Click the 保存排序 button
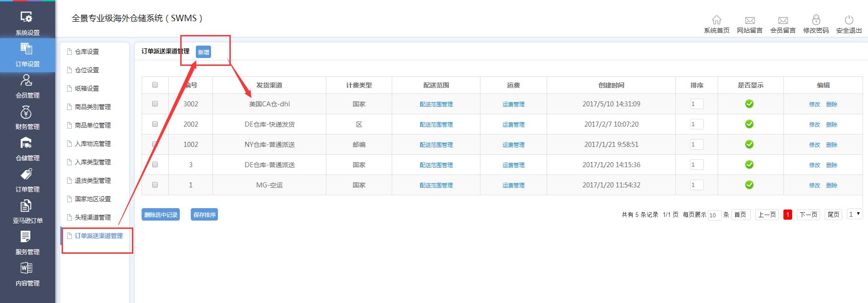Image resolution: width=868 pixels, height=303 pixels. tap(204, 215)
